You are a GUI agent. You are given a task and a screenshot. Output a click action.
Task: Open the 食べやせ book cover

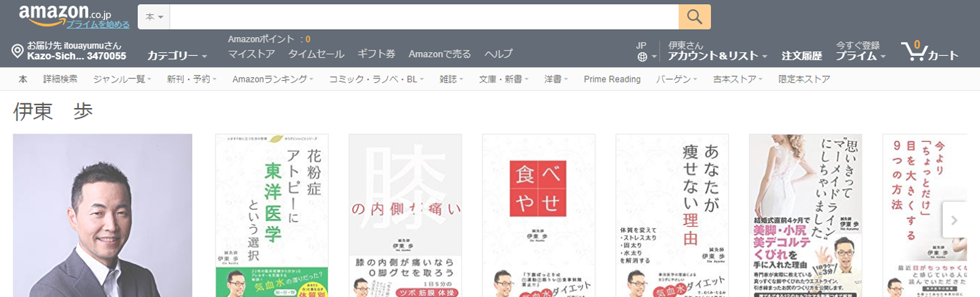tap(539, 215)
